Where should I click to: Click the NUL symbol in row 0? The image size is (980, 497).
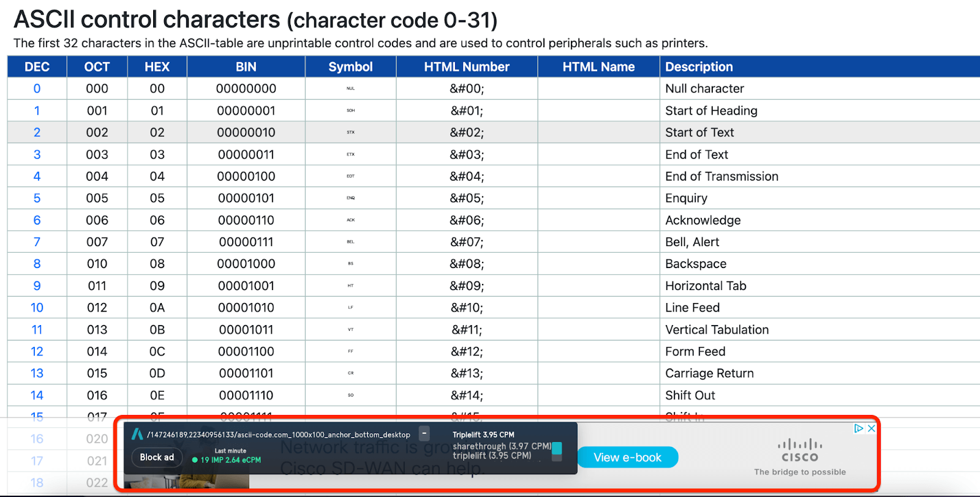tap(350, 89)
